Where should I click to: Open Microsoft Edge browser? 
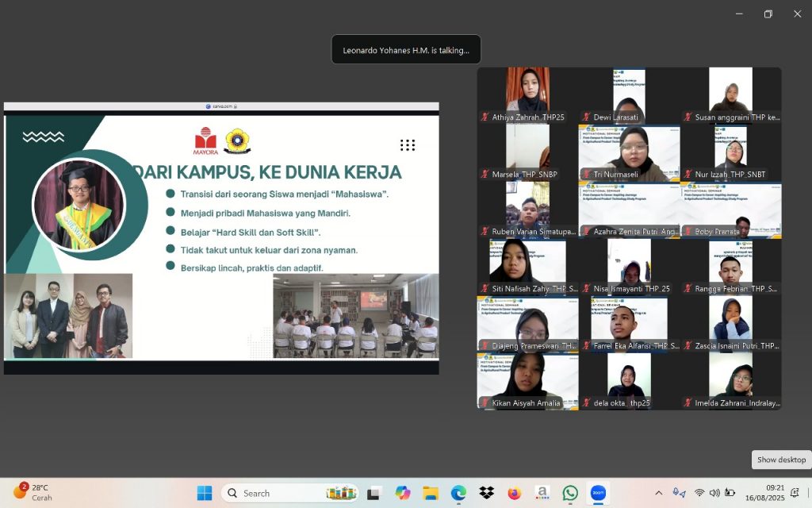tap(458, 493)
